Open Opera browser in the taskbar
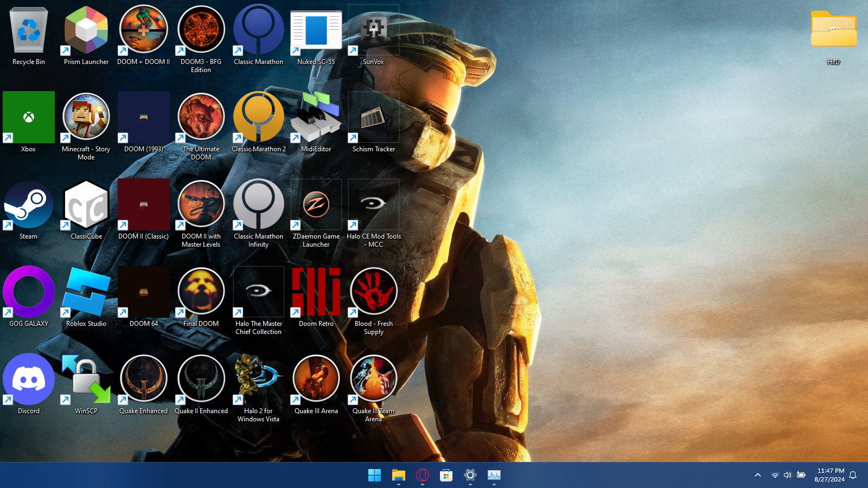Screen dimensions: 868x488 click(x=423, y=476)
